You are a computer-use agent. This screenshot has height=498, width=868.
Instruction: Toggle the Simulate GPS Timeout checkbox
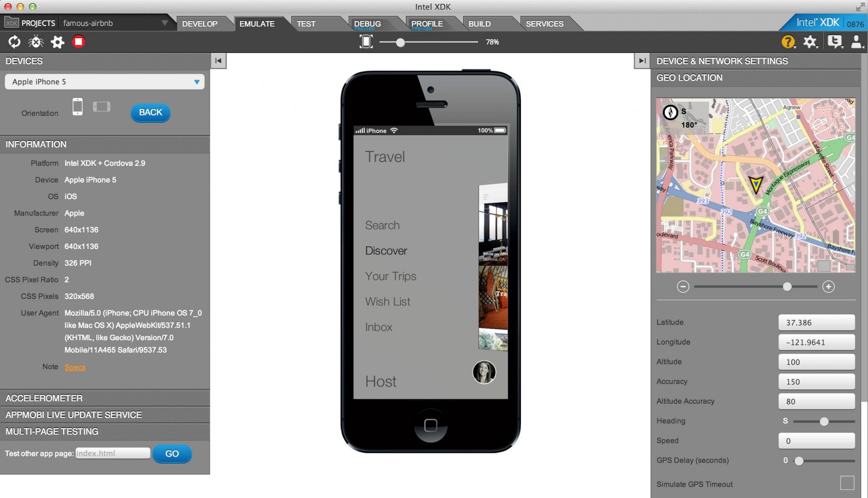847,483
